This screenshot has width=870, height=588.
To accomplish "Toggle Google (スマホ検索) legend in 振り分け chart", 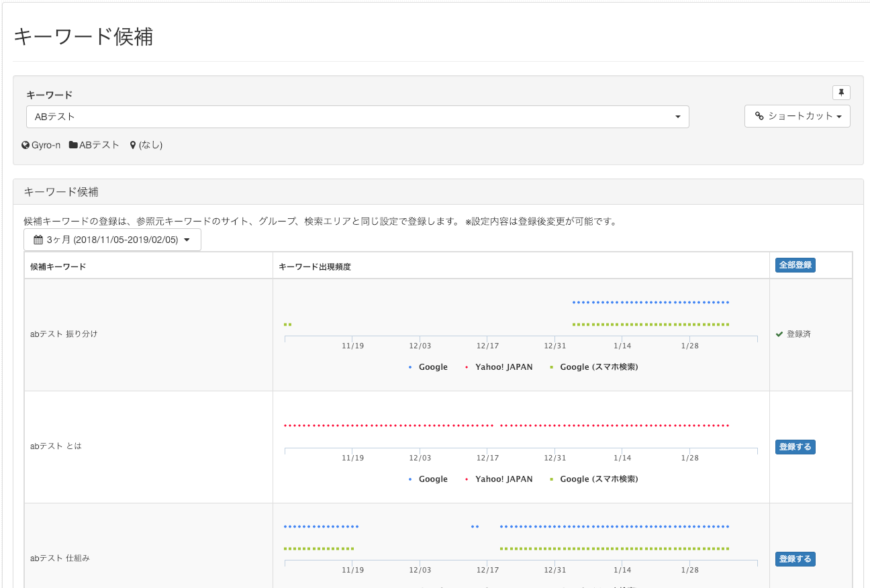I will point(593,367).
